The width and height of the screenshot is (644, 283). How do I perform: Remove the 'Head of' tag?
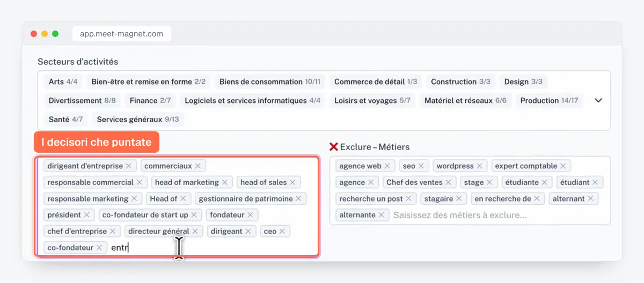click(x=183, y=199)
